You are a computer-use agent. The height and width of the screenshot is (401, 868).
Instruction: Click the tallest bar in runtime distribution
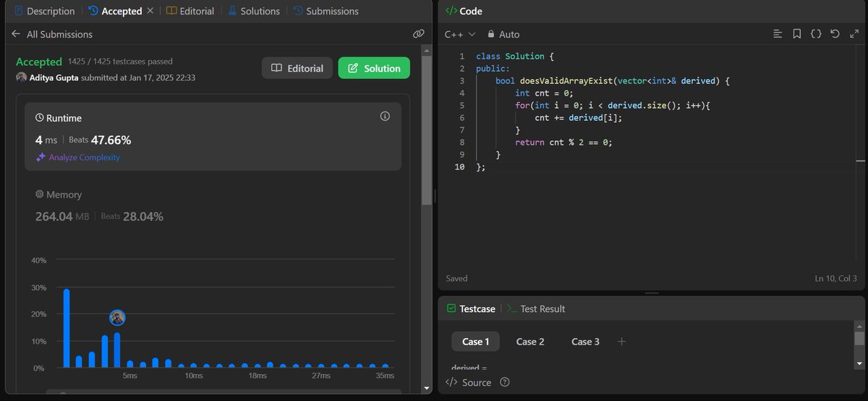[67, 329]
